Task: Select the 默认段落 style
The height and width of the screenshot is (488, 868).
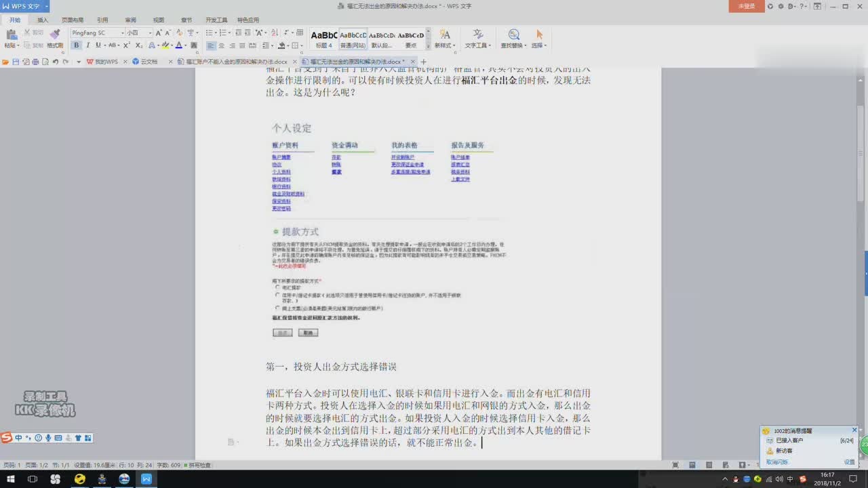Action: pos(382,39)
